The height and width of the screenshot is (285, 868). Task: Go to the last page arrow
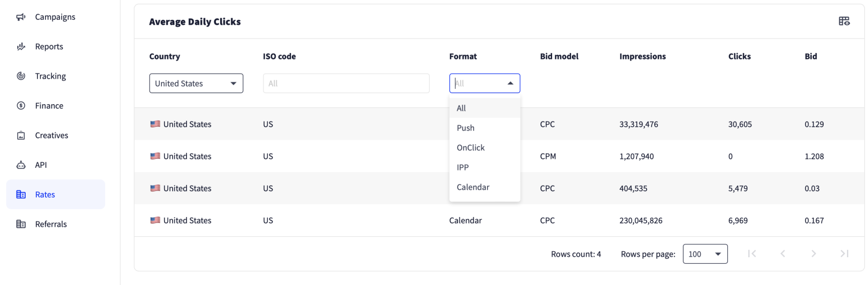click(x=844, y=253)
